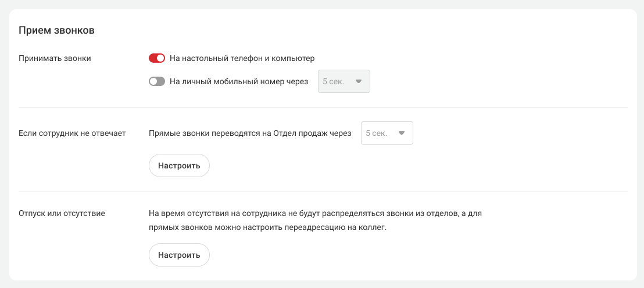Disable the desktop phone and computer toggle
This screenshot has width=644, height=288.
157,58
